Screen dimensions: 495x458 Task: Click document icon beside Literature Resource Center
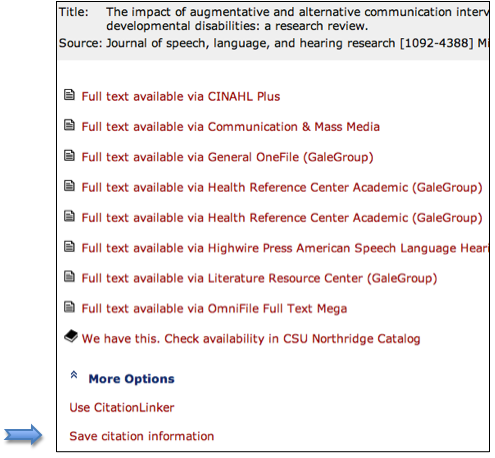[x=69, y=276]
